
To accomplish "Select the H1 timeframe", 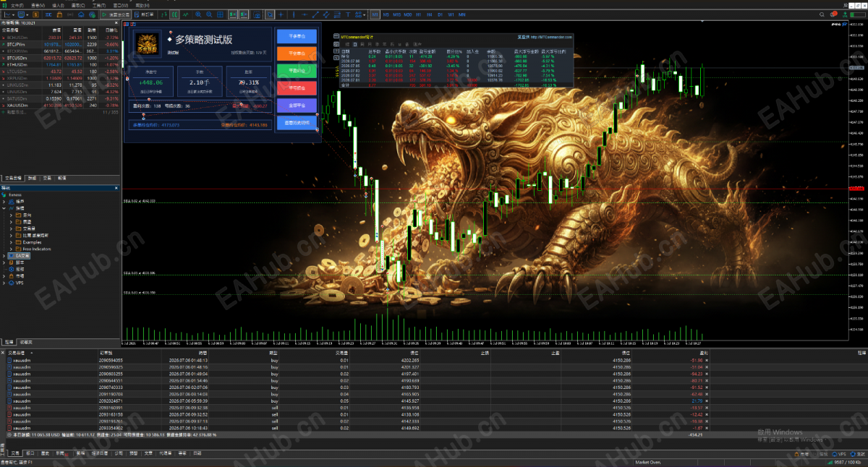I will pyautogui.click(x=419, y=14).
